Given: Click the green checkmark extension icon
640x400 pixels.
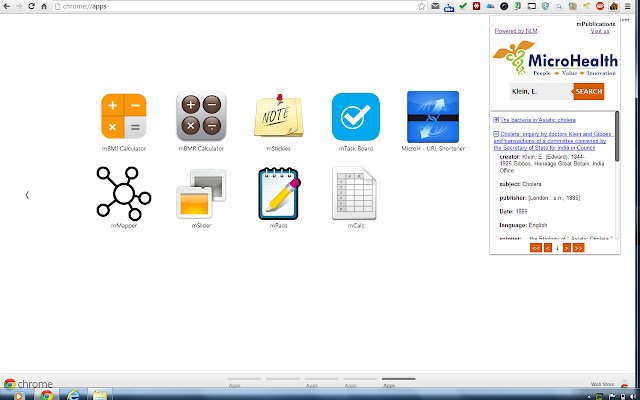Looking at the screenshot, I should (463, 6).
